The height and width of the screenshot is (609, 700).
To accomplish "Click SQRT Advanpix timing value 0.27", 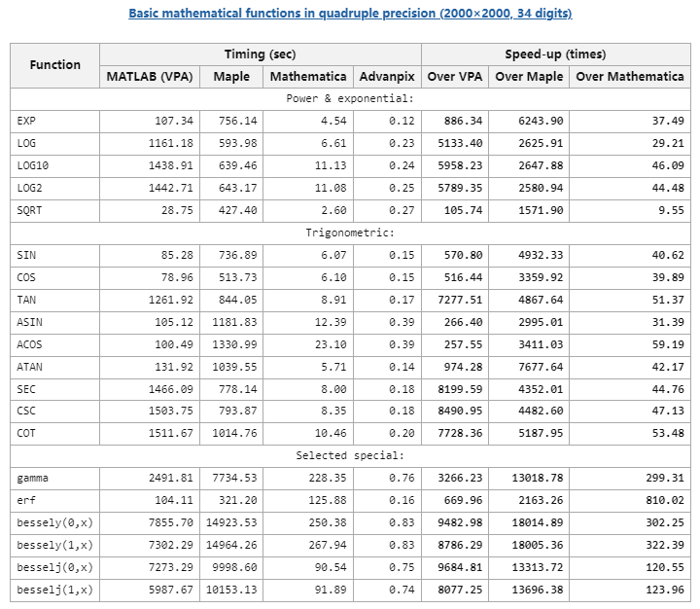I will pos(402,210).
